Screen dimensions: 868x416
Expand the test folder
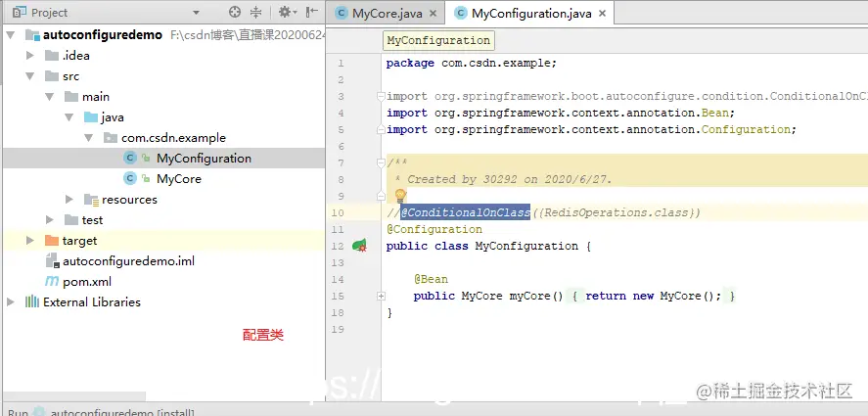point(50,220)
